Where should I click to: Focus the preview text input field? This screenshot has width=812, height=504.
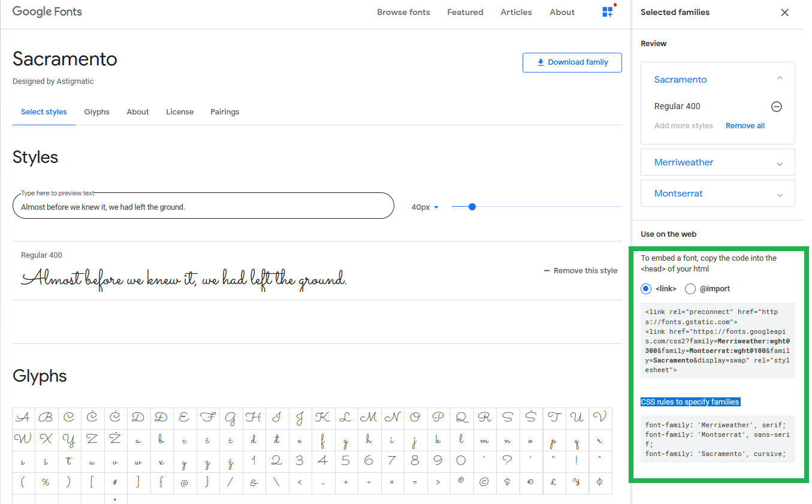[203, 206]
